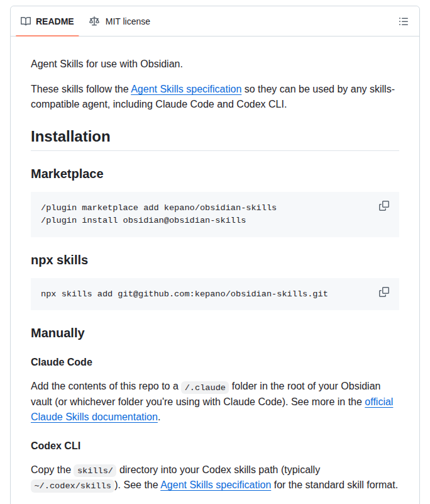Viewport: 430px width, 504px height.
Task: Open the Agent Skills specification link under Codex CLI
Action: 216,484
